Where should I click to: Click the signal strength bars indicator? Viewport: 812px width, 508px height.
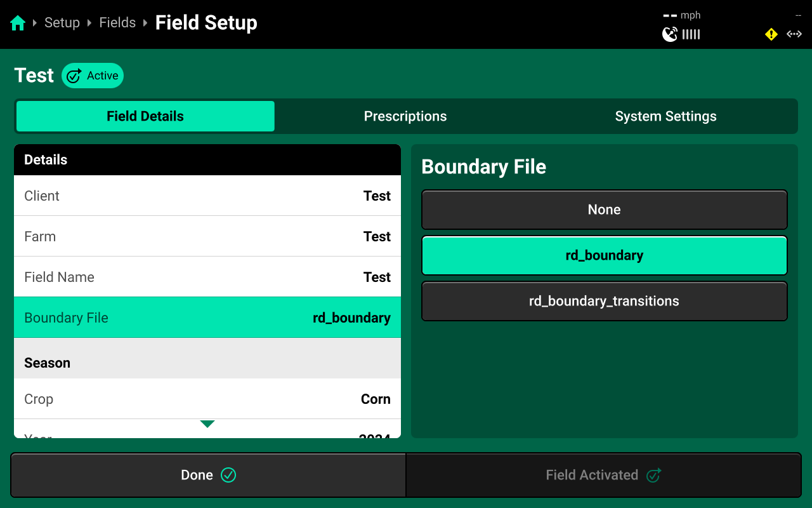[x=691, y=34]
